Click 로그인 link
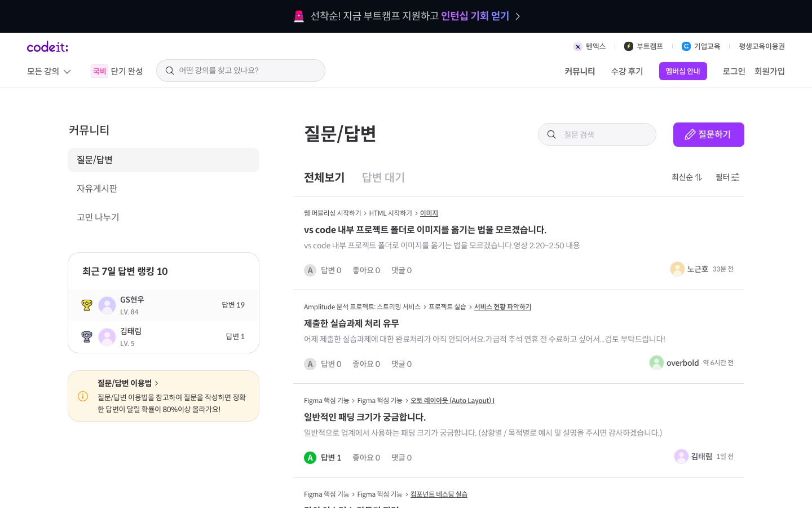The width and height of the screenshot is (812, 508). (734, 71)
